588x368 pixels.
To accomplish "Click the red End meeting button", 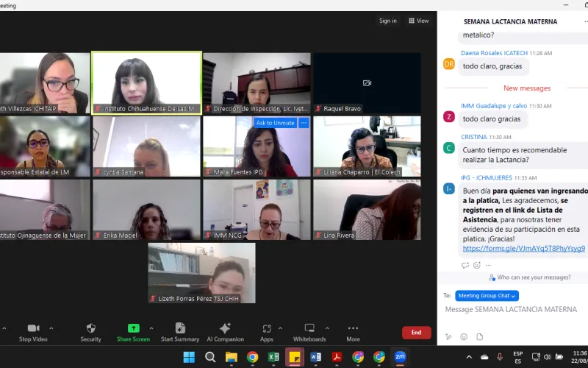I will [416, 333].
